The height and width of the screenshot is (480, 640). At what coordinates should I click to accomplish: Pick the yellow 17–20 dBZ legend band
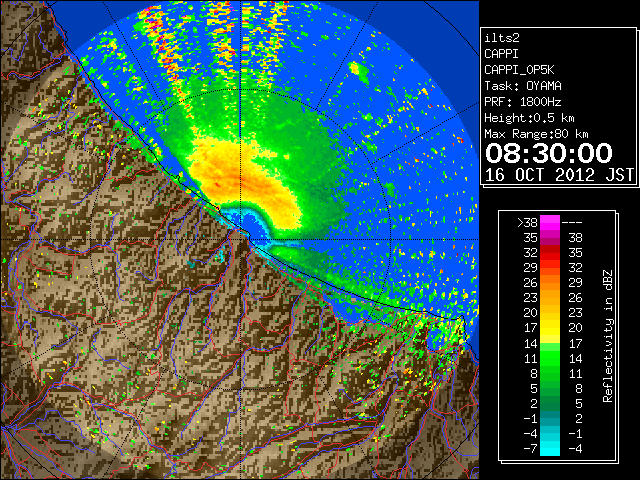(x=550, y=328)
